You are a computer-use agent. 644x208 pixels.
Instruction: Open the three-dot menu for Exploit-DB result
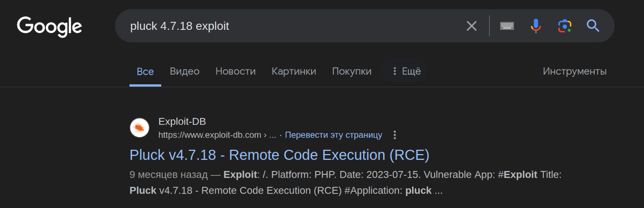[x=395, y=135]
